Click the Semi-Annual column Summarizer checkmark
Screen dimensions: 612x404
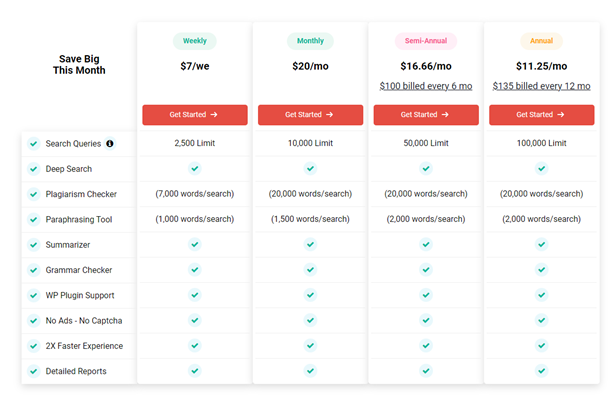[x=426, y=244]
